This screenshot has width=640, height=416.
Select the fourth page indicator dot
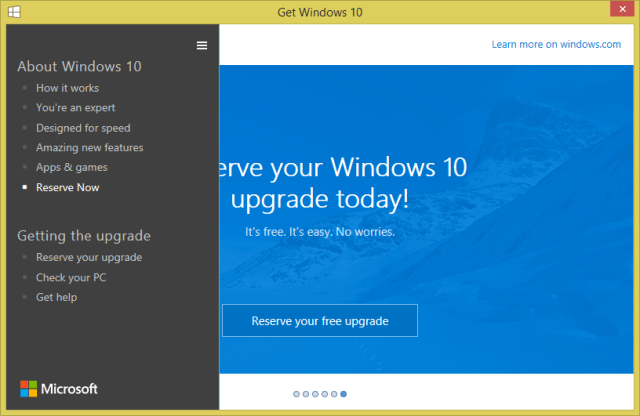pyautogui.click(x=324, y=394)
